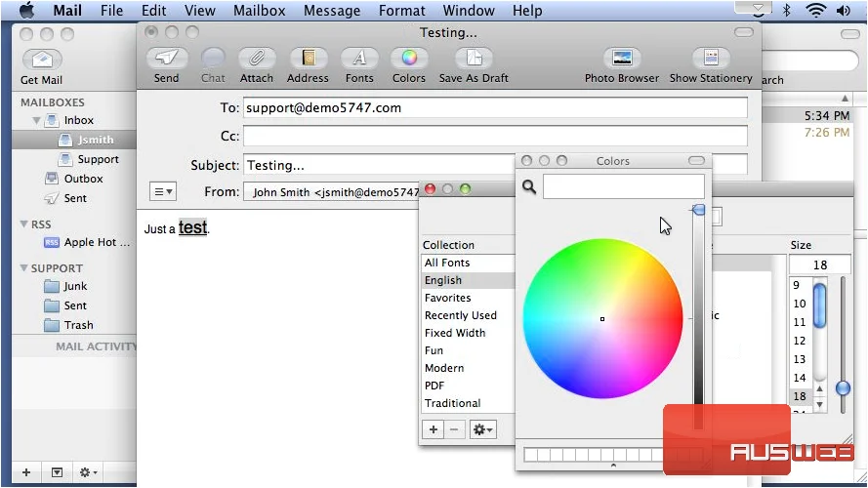Click the brightness slider in Colors panel
The image size is (868, 488).
coord(699,318)
